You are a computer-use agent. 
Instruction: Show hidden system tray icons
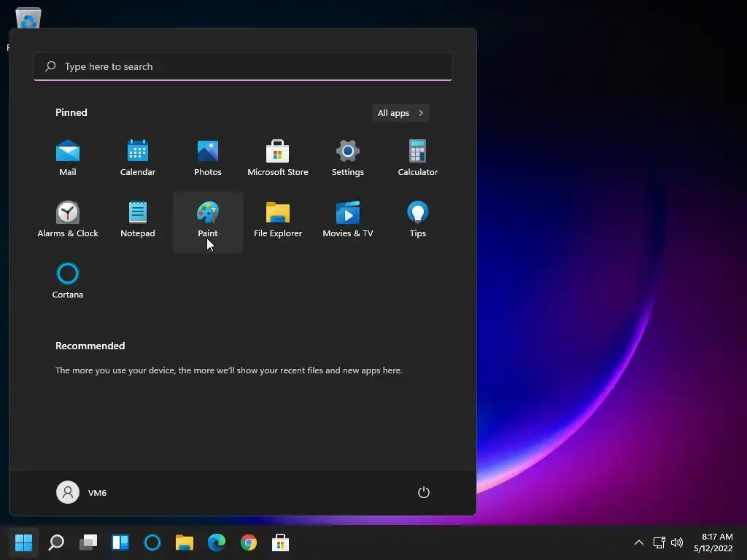pos(639,542)
